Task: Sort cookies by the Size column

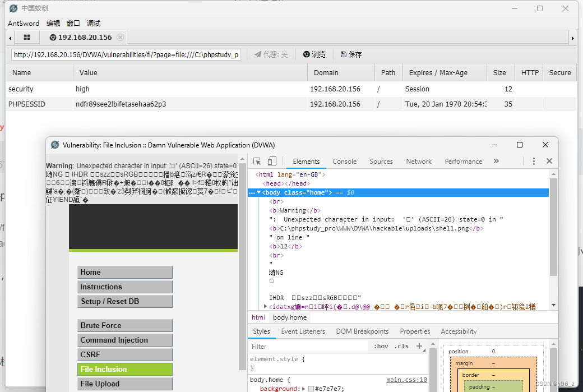Action: pyautogui.click(x=499, y=72)
